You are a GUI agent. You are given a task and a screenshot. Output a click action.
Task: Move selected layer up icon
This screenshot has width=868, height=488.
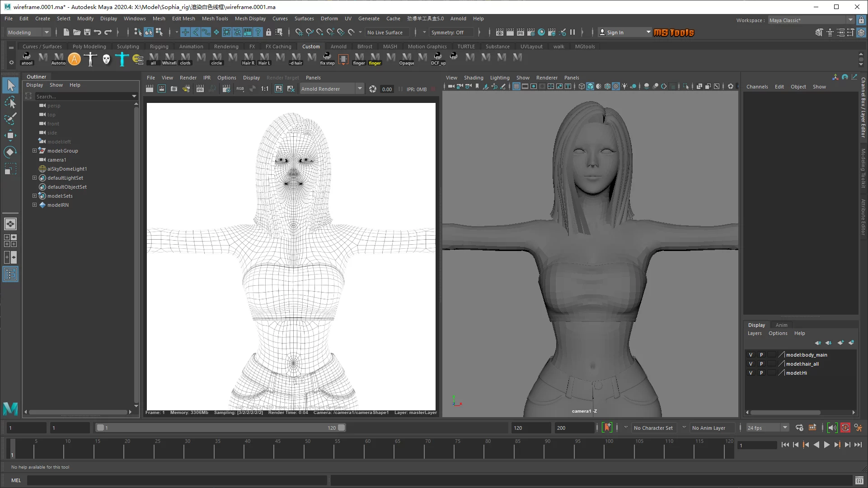coord(818,343)
